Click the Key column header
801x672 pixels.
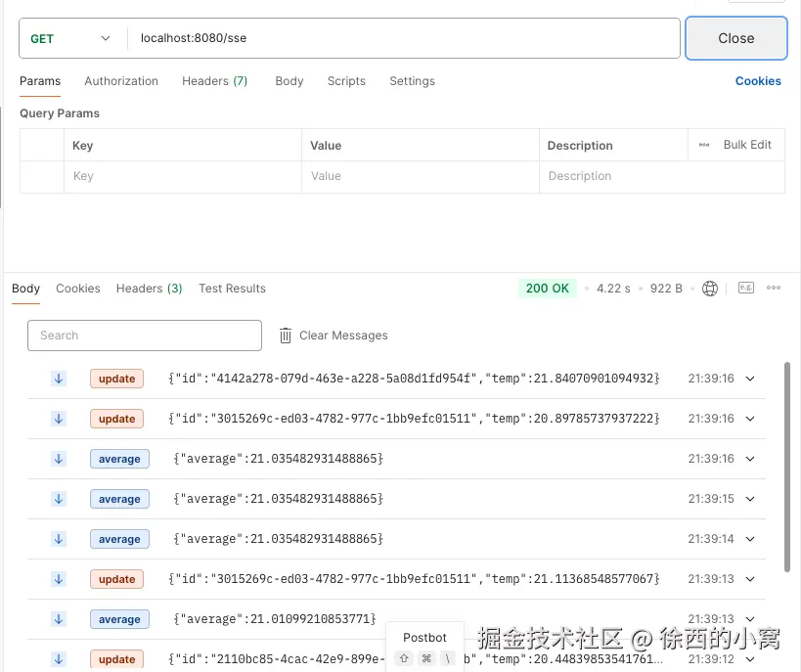click(82, 146)
